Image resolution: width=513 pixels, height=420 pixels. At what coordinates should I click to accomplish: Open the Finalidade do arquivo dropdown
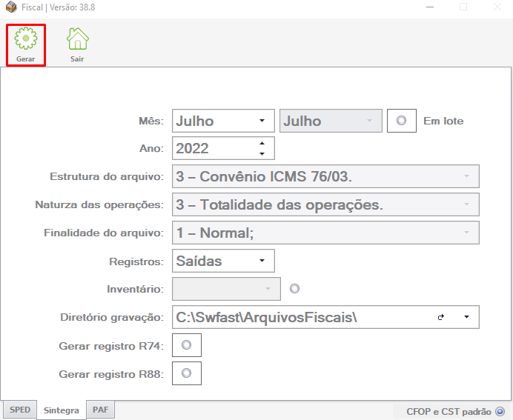[x=325, y=233]
